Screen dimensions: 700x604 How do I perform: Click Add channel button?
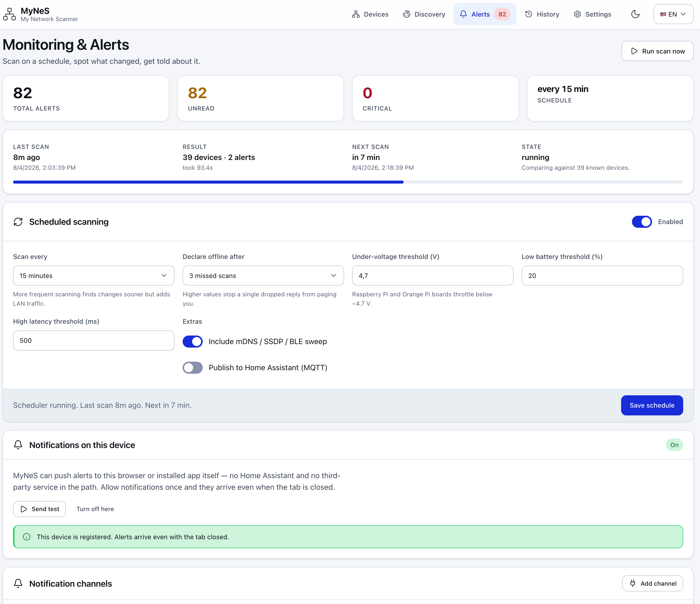tap(652, 583)
